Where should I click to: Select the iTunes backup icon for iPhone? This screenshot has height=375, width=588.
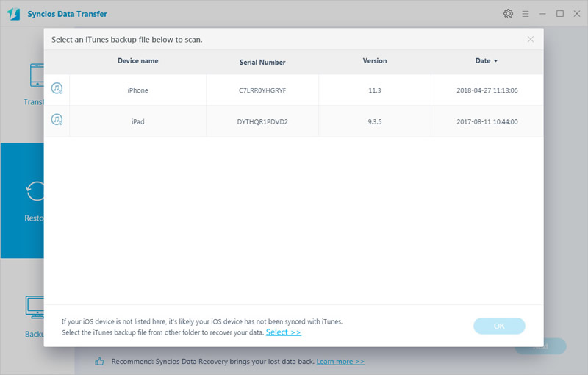click(x=57, y=88)
